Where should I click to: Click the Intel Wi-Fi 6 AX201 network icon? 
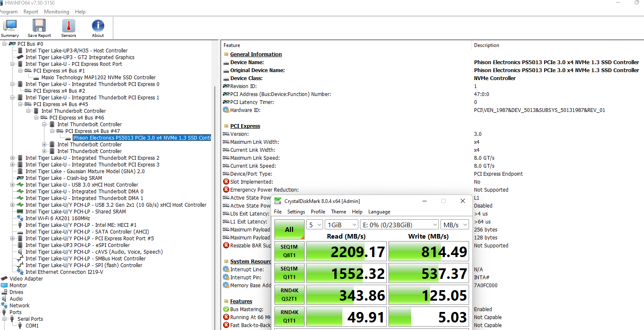tap(20, 218)
